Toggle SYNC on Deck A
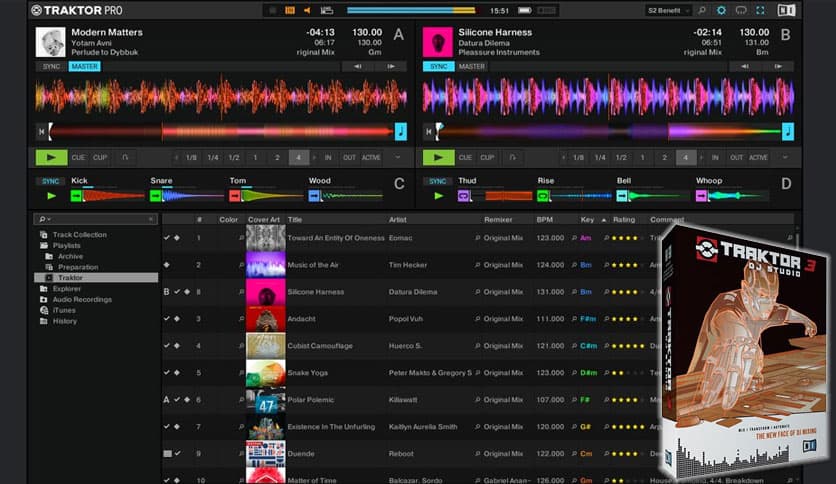This screenshot has width=836, height=484. (x=51, y=67)
